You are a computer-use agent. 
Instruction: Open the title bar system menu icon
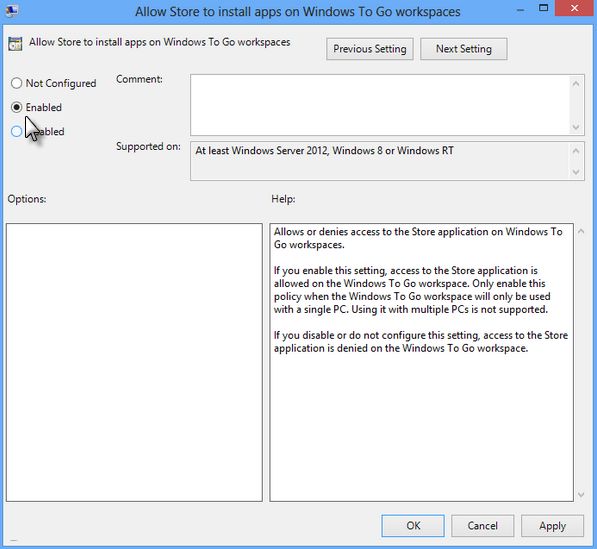coord(11,10)
